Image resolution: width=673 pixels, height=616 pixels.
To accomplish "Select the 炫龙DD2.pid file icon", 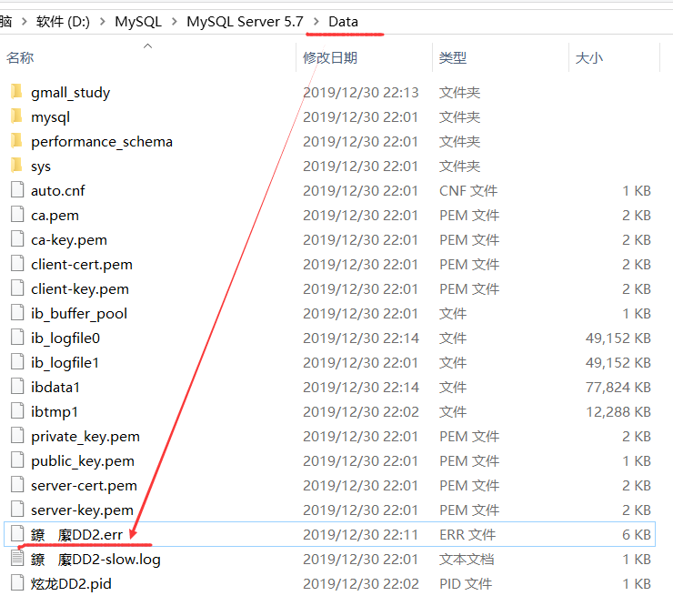I will (x=16, y=583).
